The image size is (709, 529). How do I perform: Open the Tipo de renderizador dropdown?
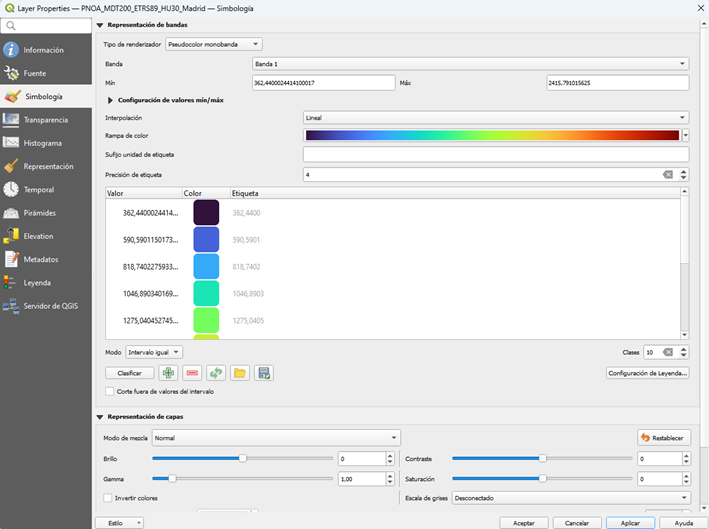coord(213,44)
